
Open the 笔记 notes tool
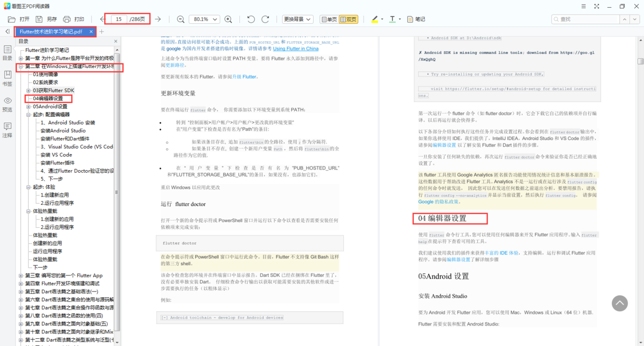pyautogui.click(x=415, y=19)
